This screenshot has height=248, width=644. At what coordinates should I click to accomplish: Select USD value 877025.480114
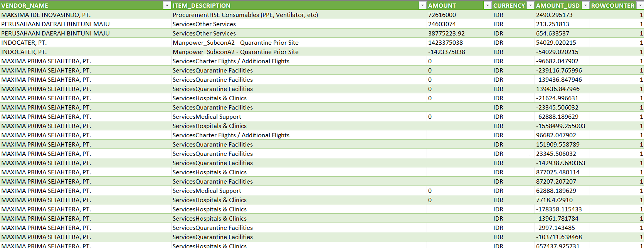[562, 172]
